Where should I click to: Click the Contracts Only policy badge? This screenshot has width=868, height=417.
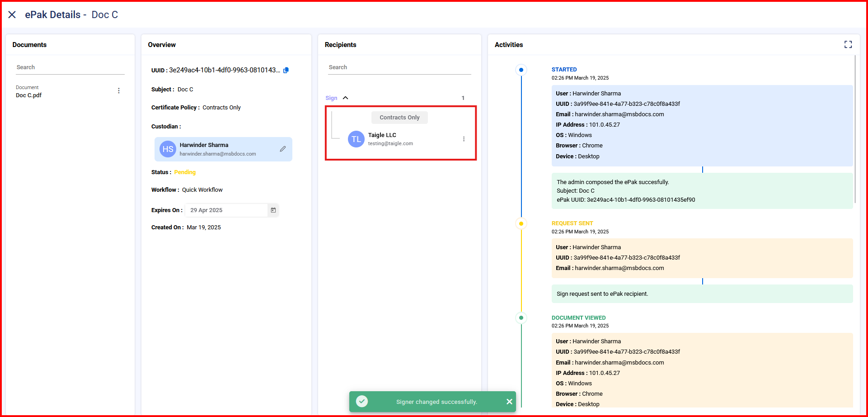399,118
